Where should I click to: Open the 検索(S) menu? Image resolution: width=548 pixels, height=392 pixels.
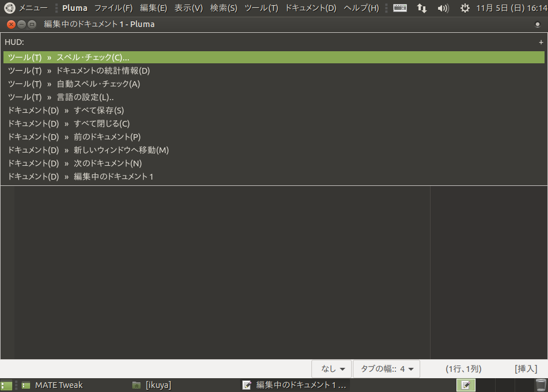point(224,8)
